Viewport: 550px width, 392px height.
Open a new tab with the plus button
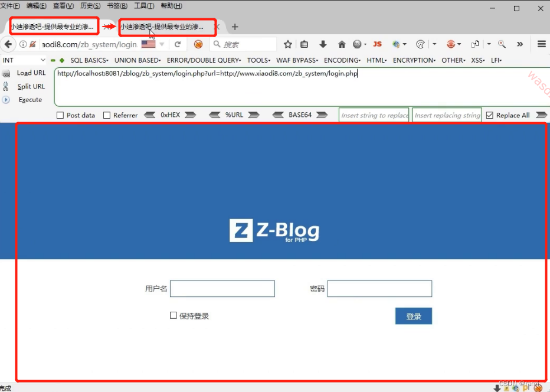[x=235, y=27]
